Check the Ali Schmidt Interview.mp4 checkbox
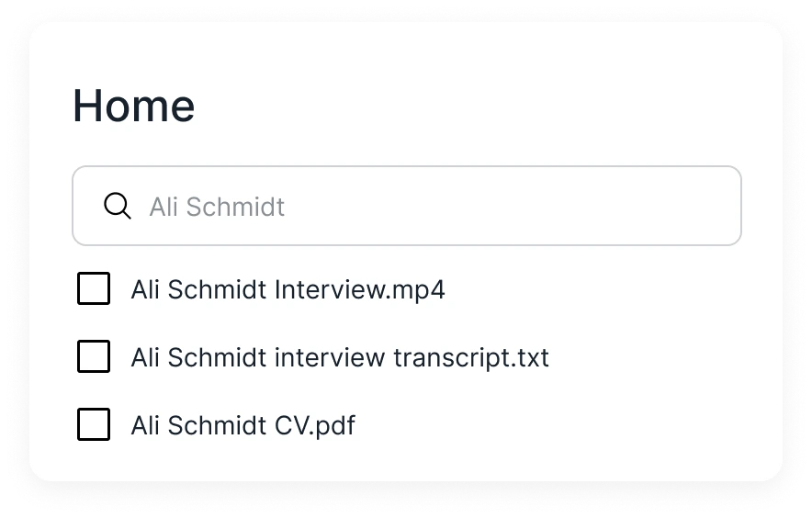The width and height of the screenshot is (812, 518). click(94, 288)
